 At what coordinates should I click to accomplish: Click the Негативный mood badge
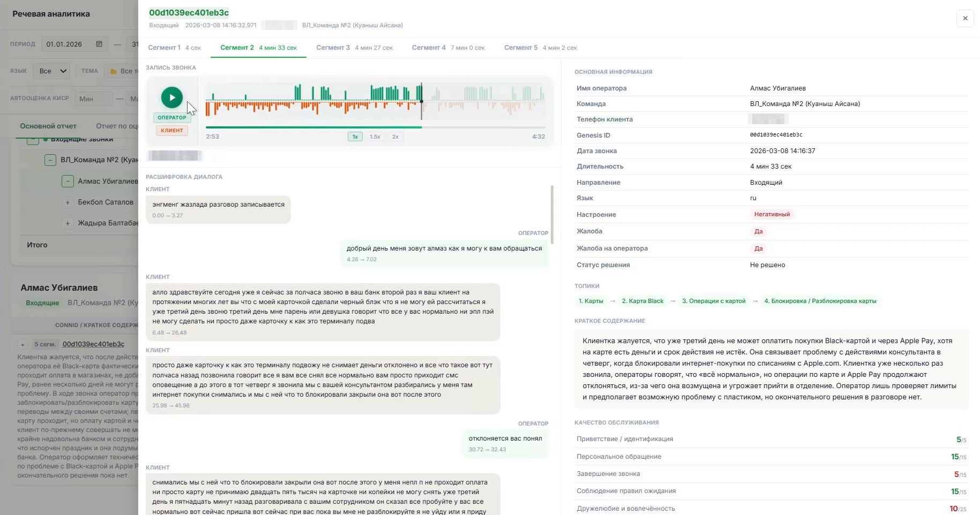tap(772, 214)
